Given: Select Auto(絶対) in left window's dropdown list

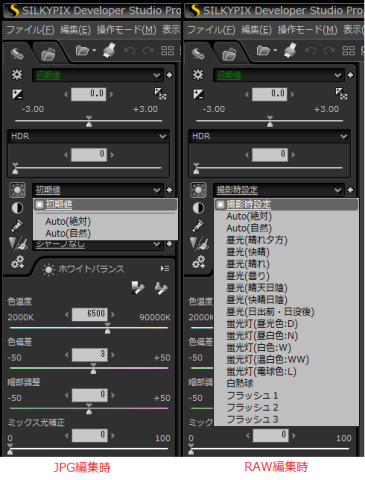Looking at the screenshot, I should pos(105,221).
